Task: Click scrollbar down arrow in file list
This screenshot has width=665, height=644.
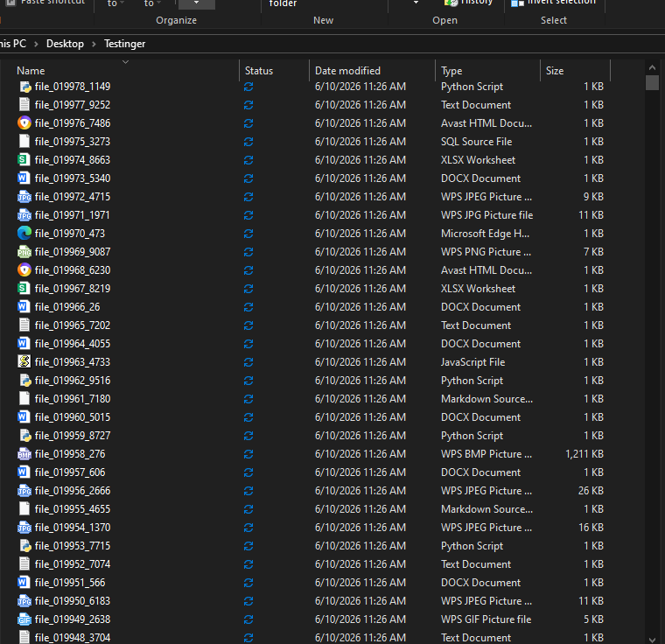Action: (x=652, y=640)
